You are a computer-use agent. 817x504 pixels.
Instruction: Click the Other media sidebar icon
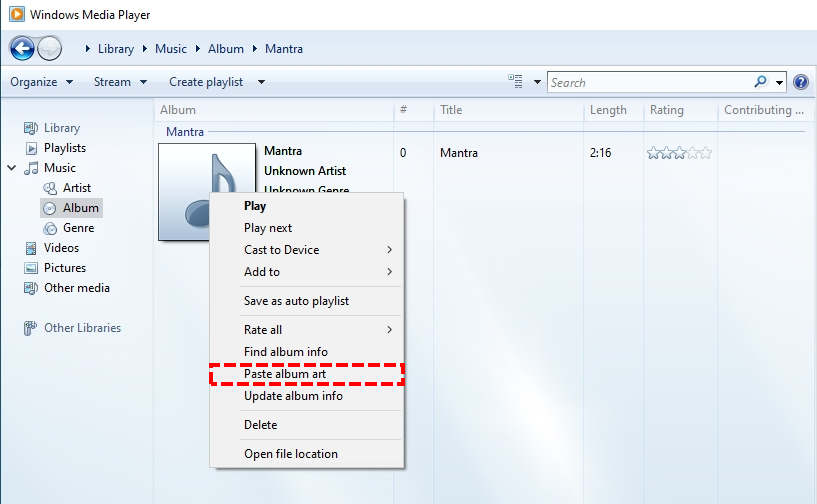(x=31, y=288)
